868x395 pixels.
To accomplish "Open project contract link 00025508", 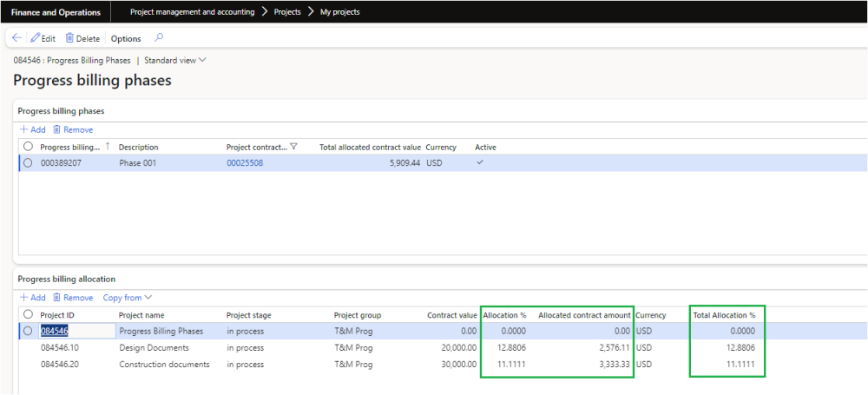I will point(245,163).
